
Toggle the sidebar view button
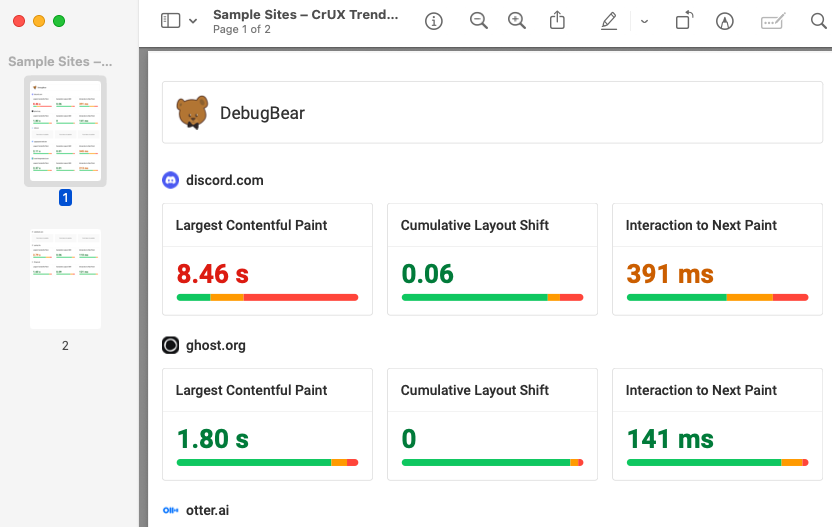point(170,21)
